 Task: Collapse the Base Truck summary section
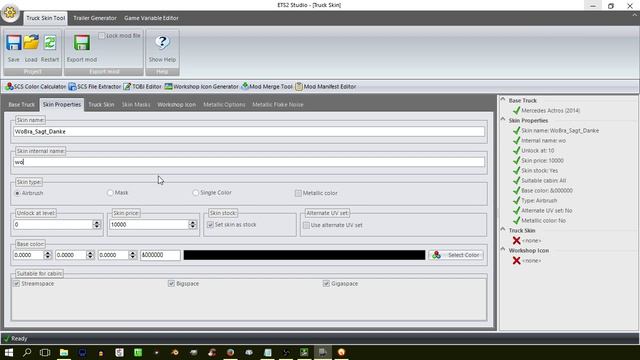coord(503,100)
